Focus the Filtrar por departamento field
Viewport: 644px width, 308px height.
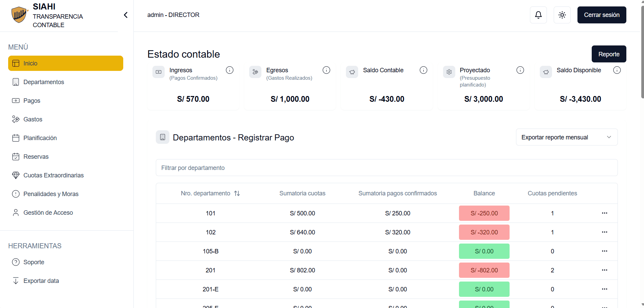coord(387,168)
